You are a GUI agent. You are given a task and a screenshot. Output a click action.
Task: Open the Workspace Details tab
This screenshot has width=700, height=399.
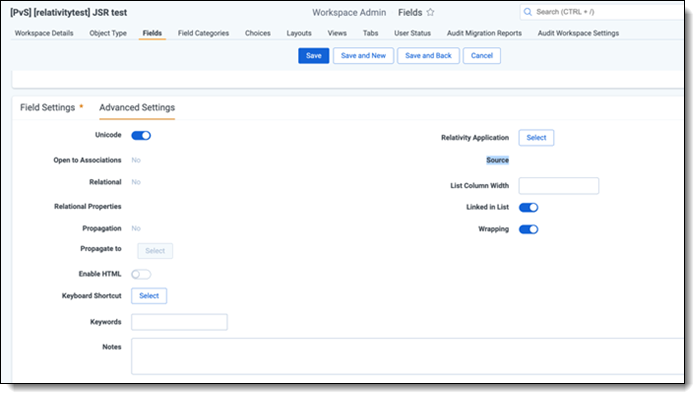pos(44,33)
